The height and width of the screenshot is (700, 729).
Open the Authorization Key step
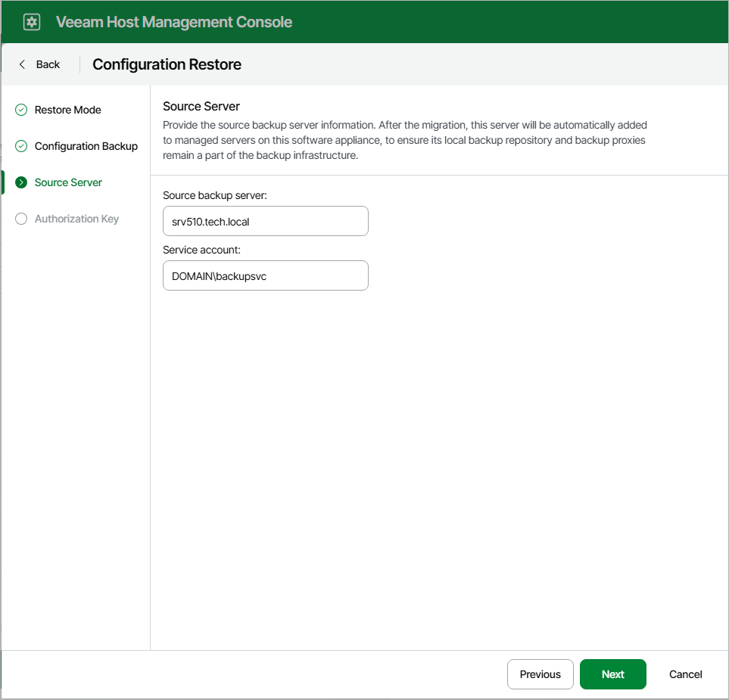tap(76, 219)
